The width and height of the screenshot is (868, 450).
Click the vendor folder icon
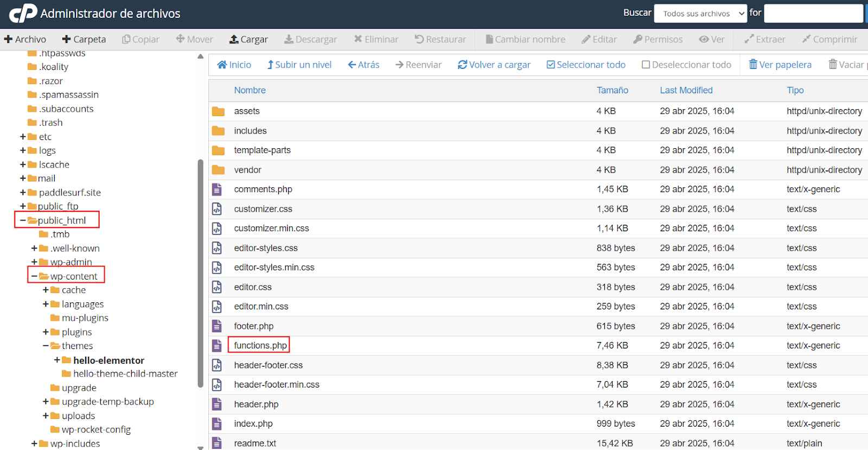coord(218,170)
